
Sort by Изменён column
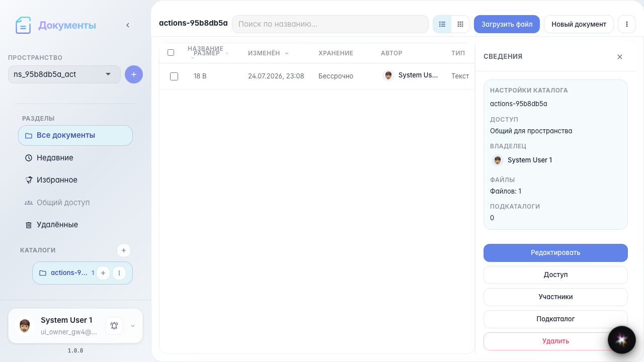tap(268, 53)
